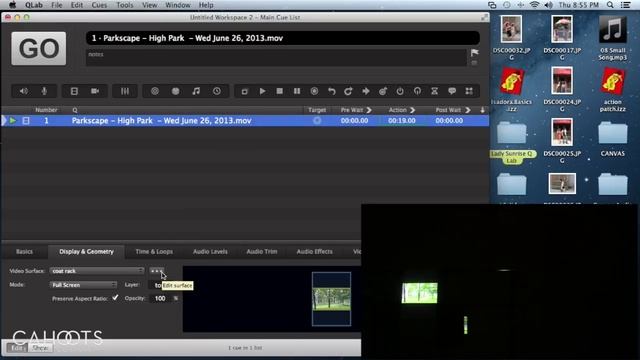This screenshot has height=360, width=640.
Task: Add a Timecode cue with clock icon
Action: [217, 91]
